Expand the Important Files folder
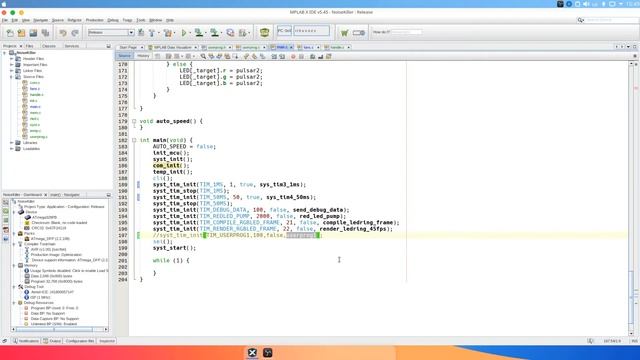Viewport: 640px width, 360px height. 11,64
